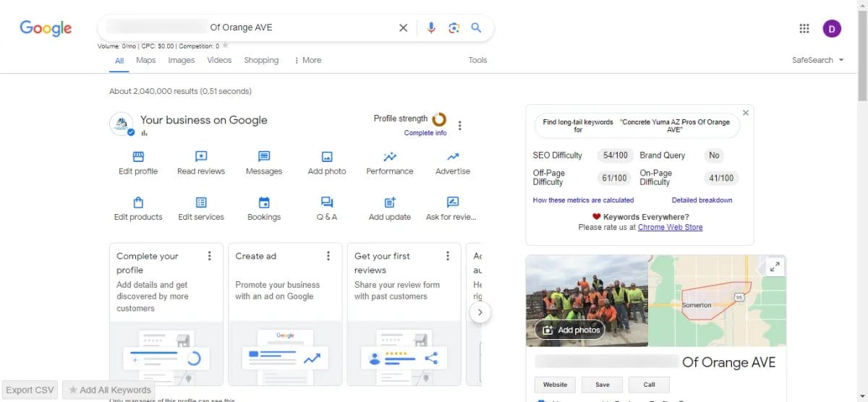Clear the search box text
Viewport: 868px width, 402px height.
403,28
